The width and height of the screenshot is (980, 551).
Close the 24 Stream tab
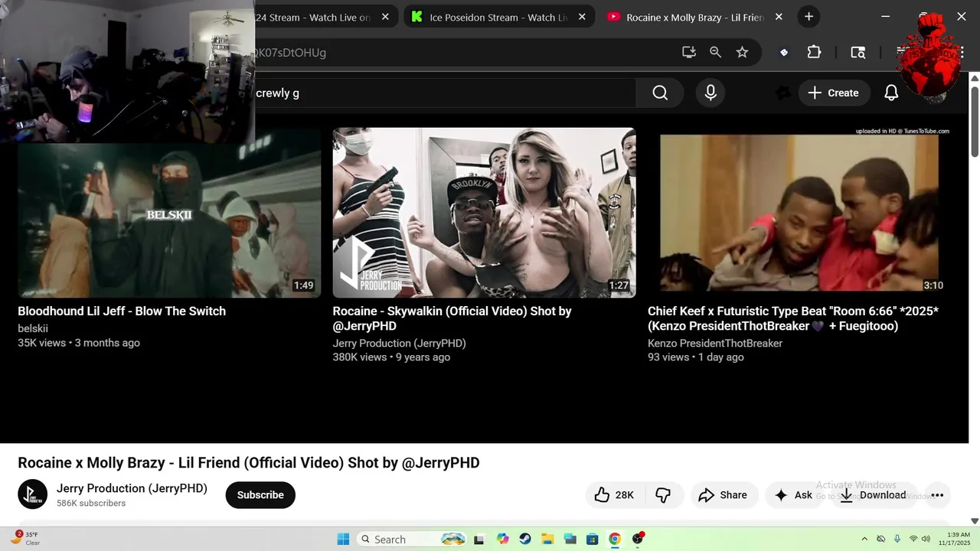[385, 17]
